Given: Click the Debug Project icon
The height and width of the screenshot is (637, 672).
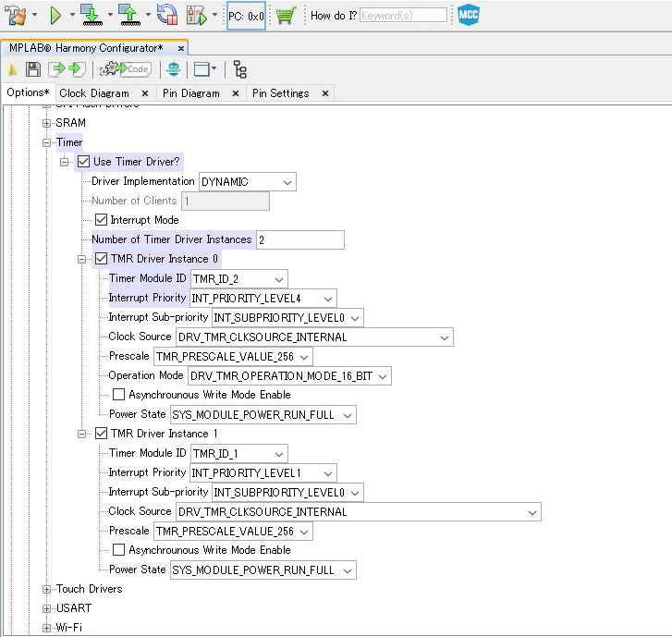Looking at the screenshot, I should point(196,16).
